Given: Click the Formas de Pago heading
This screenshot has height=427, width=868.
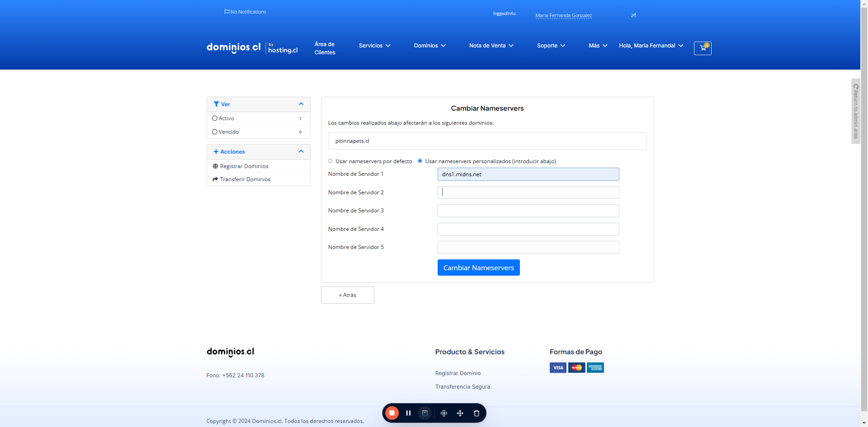Looking at the screenshot, I should click(576, 352).
